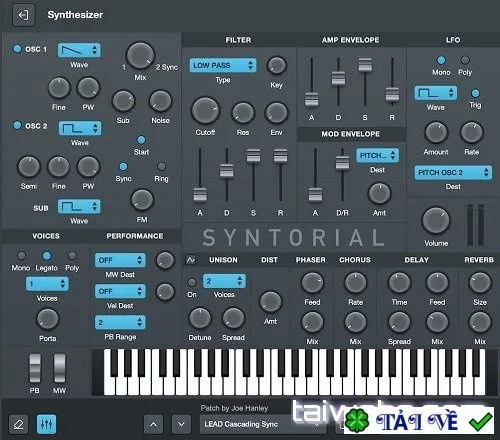The image size is (500, 440).
Task: Toggle the OSC 2 enable light
Action: click(17, 125)
